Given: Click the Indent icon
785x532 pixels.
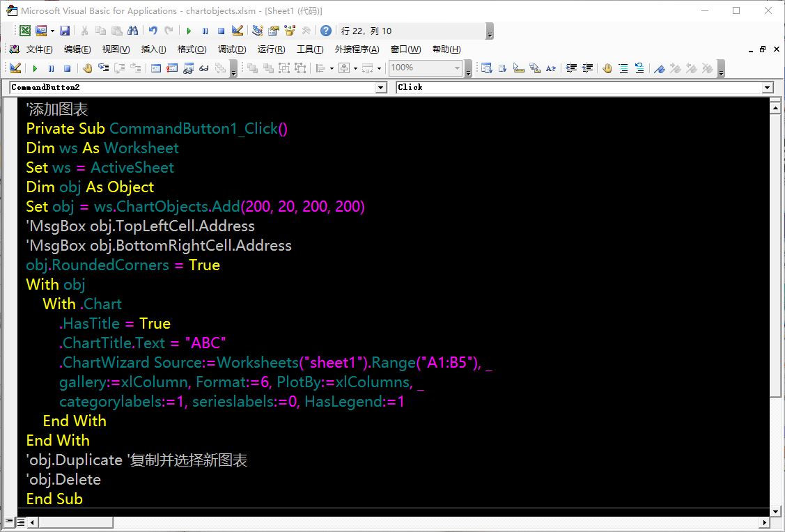Looking at the screenshot, I should pyautogui.click(x=571, y=68).
